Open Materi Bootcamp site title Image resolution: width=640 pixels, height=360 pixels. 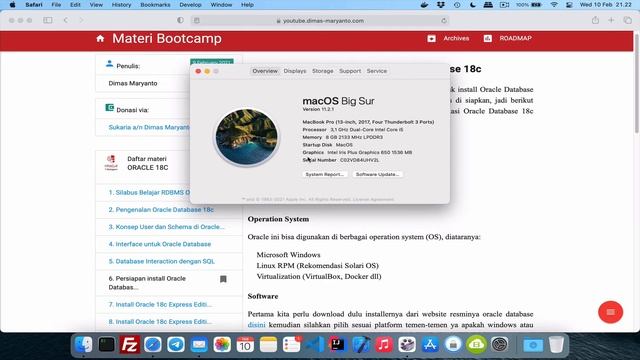167,38
